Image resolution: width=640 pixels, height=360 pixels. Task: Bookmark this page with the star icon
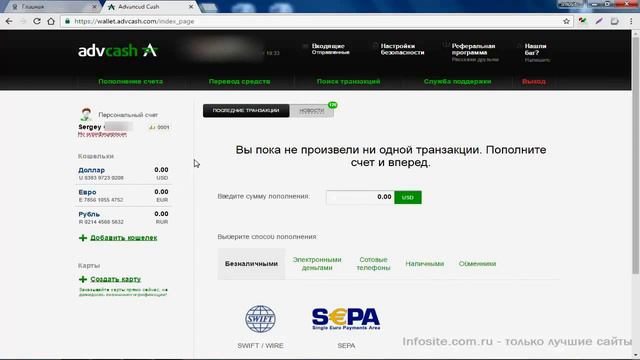566,21
